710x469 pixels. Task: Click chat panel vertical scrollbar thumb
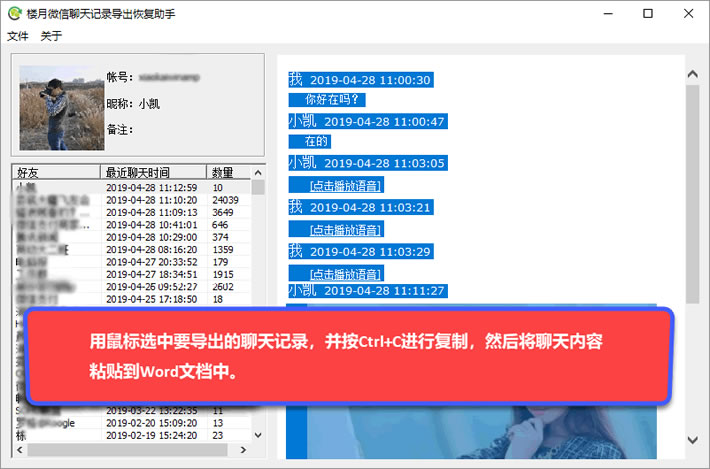point(692,194)
